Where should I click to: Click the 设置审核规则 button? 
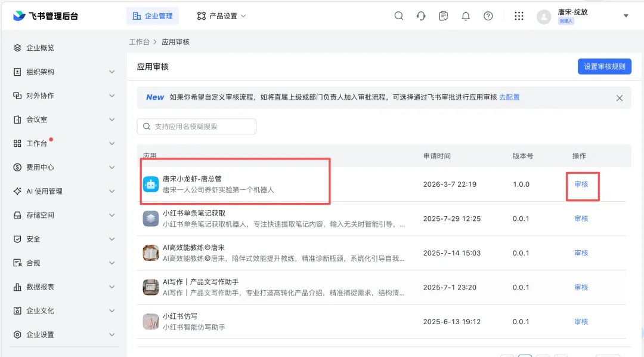coord(605,67)
